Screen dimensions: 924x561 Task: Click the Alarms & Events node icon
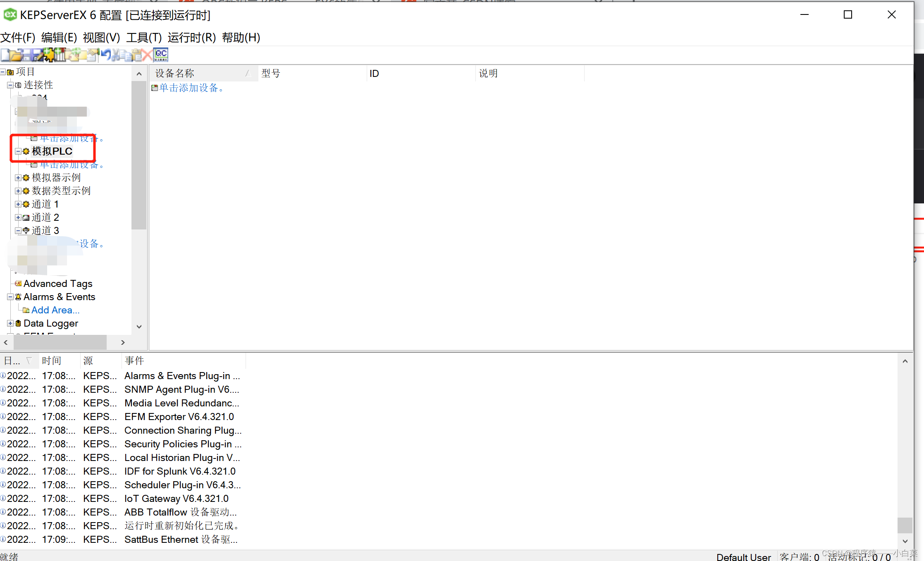pyautogui.click(x=18, y=297)
